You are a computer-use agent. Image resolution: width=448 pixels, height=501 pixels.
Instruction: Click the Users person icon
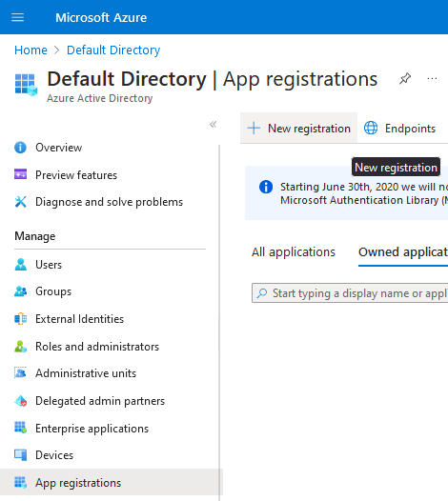20,264
